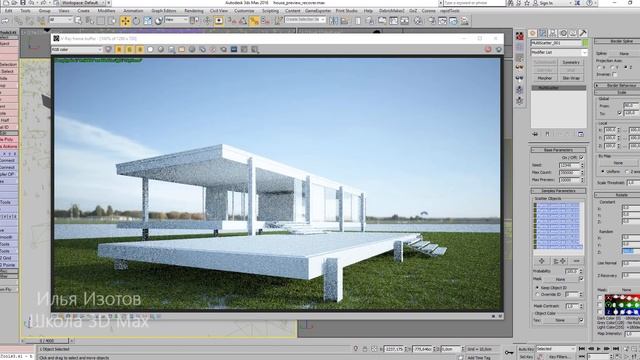This screenshot has height=360, width=640.
Task: Open the Create command panel tab
Action: pos(532,33)
